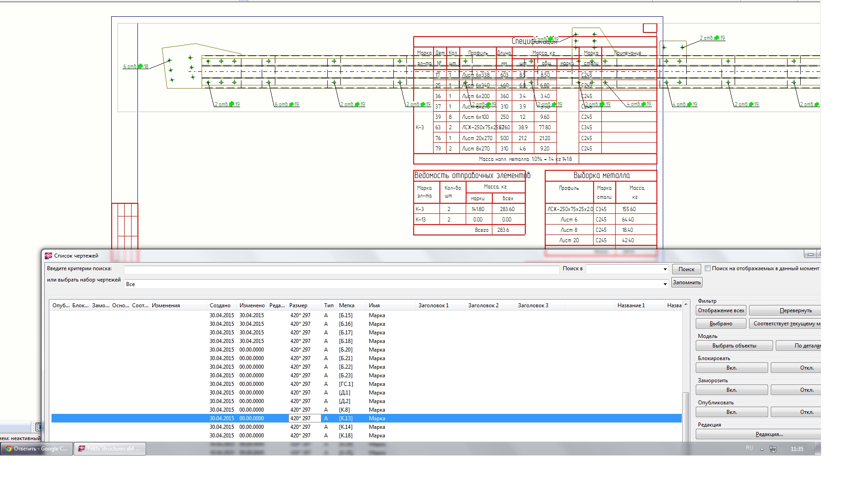Click 'Отображение всех' filter button
Viewport: 868px width, 488px height.
[721, 310]
